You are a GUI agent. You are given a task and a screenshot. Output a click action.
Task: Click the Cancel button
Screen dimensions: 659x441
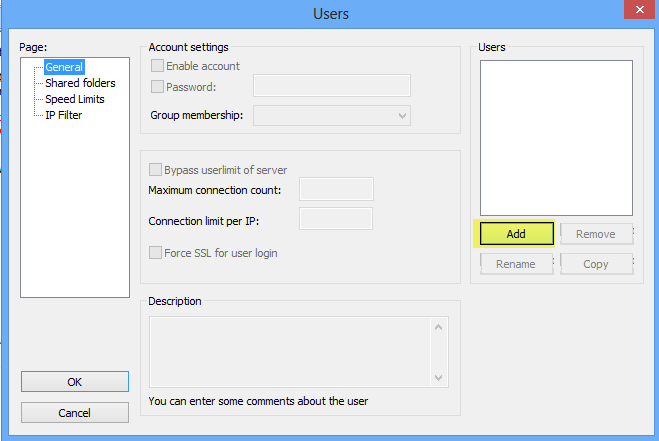75,413
